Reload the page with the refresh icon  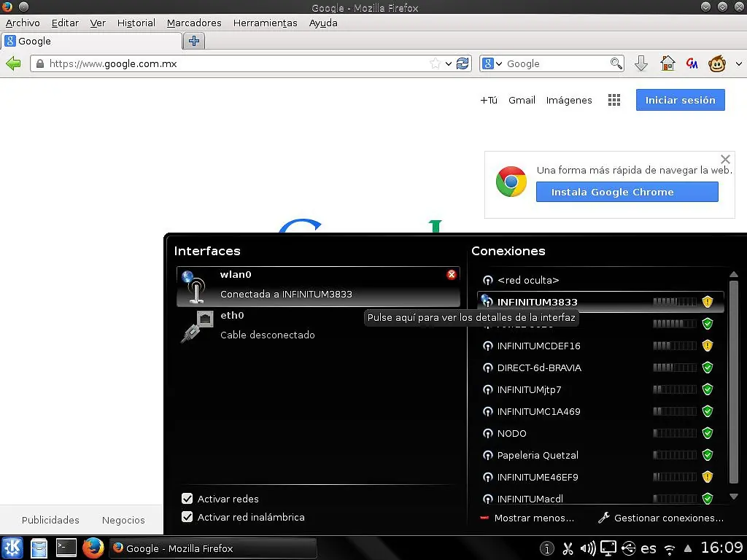[462, 63]
